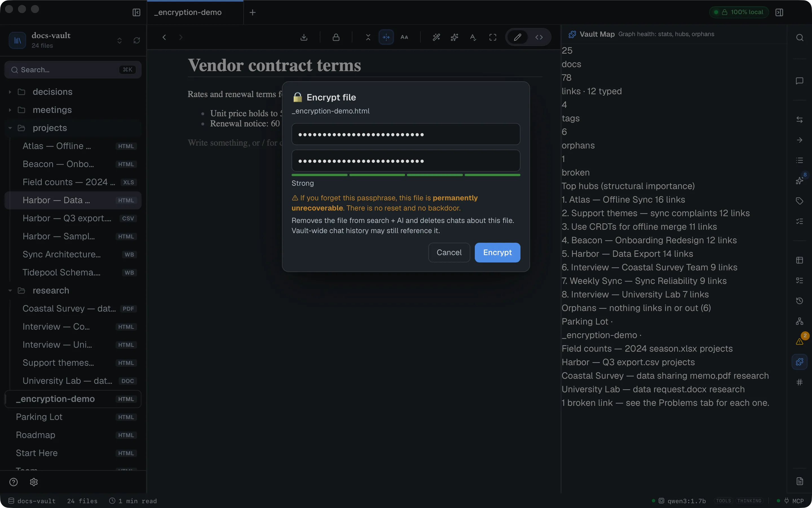This screenshot has height=508, width=812.
Task: Click the passphrase strength meter bar
Action: (x=406, y=175)
